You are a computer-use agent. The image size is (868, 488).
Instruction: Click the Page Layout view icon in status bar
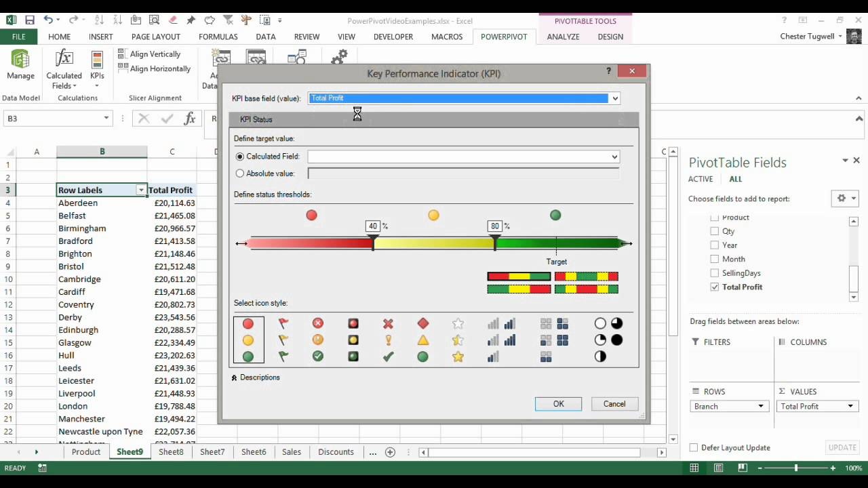pyautogui.click(x=719, y=468)
